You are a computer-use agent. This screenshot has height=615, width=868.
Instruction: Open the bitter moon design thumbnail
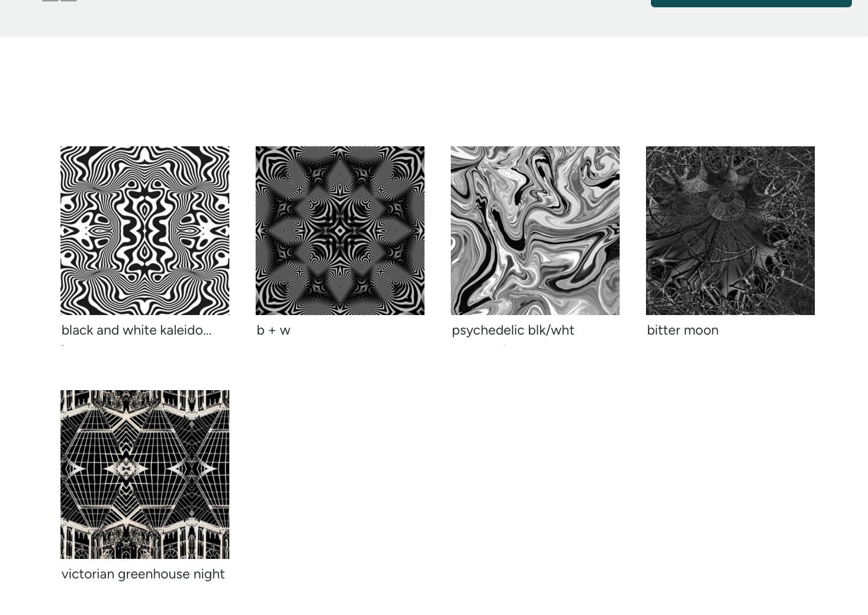(x=730, y=231)
